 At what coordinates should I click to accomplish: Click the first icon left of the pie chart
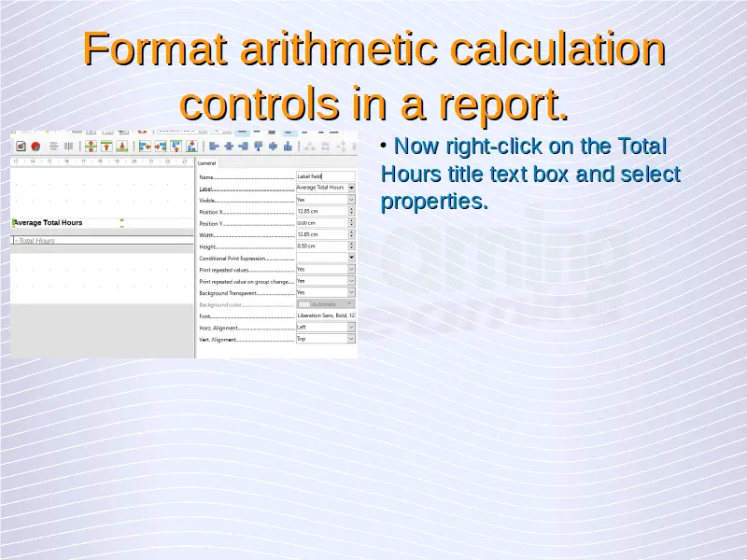(x=21, y=147)
